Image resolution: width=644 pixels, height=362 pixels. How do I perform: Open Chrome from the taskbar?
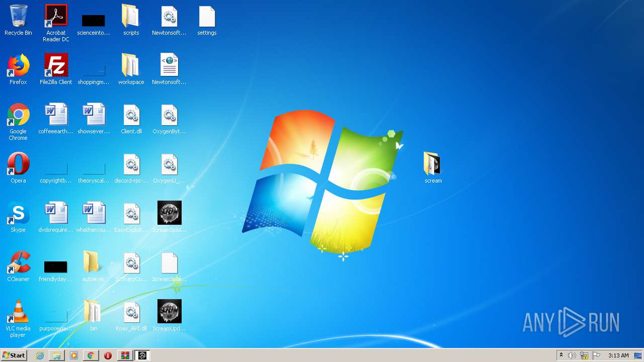point(91,355)
